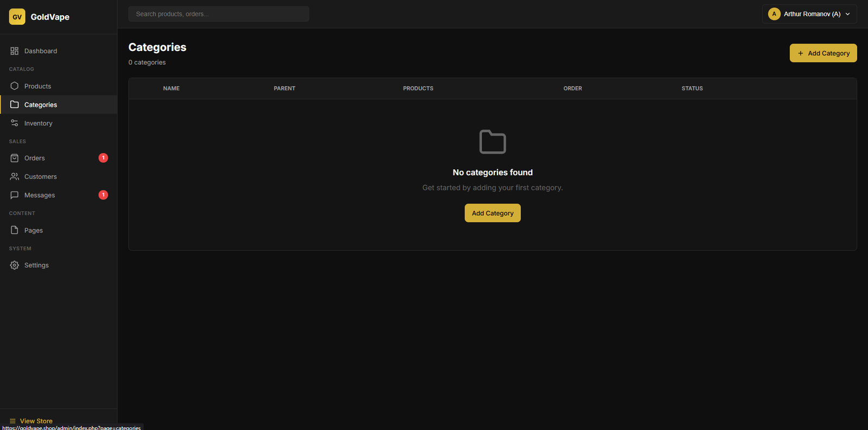Open the Inventory menu item
The width and height of the screenshot is (868, 430).
39,124
